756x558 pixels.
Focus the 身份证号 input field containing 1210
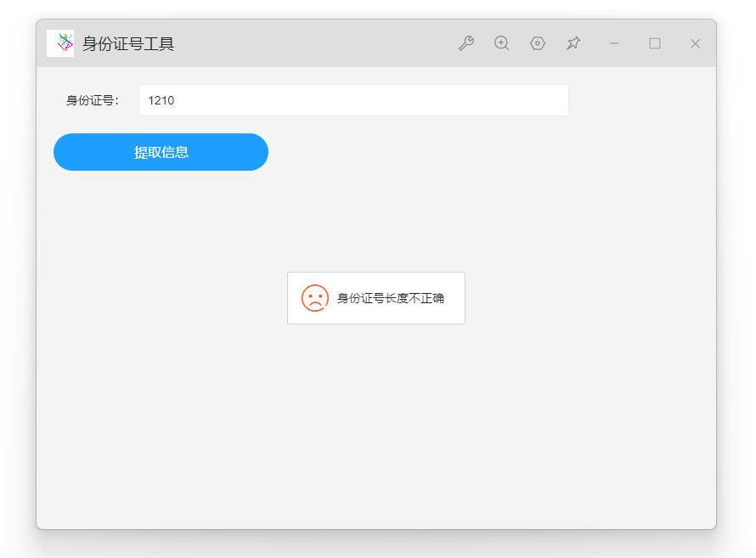[354, 100]
